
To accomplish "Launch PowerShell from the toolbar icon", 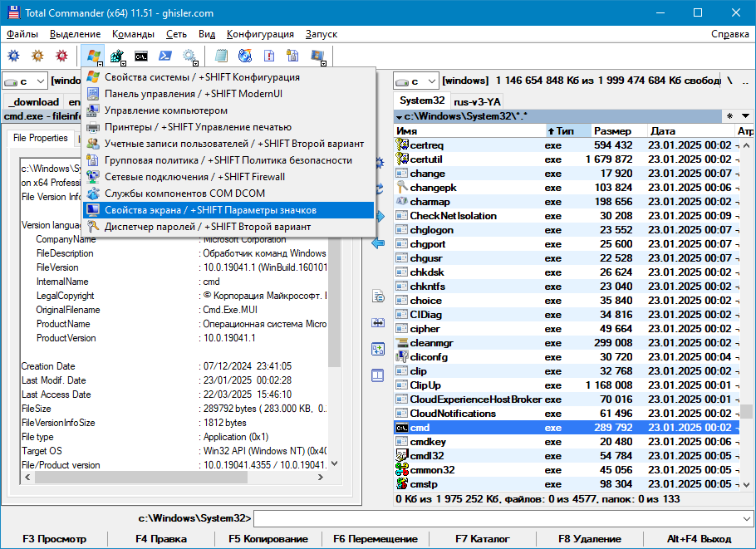I will coord(165,56).
